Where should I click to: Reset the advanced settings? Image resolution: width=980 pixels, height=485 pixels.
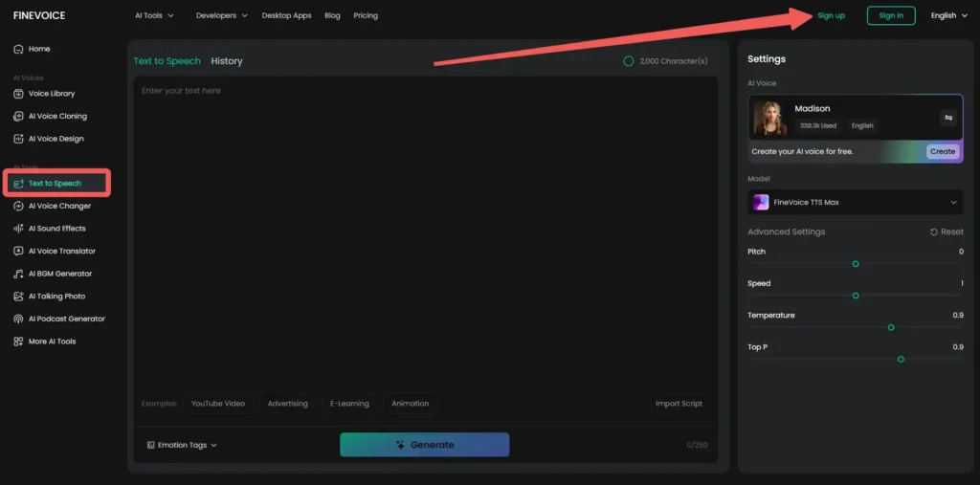pos(947,231)
